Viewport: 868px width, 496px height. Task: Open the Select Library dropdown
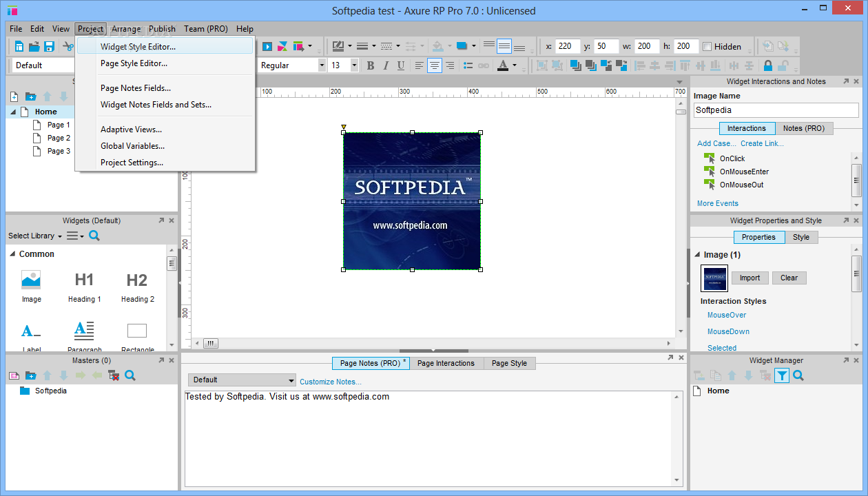pyautogui.click(x=35, y=236)
